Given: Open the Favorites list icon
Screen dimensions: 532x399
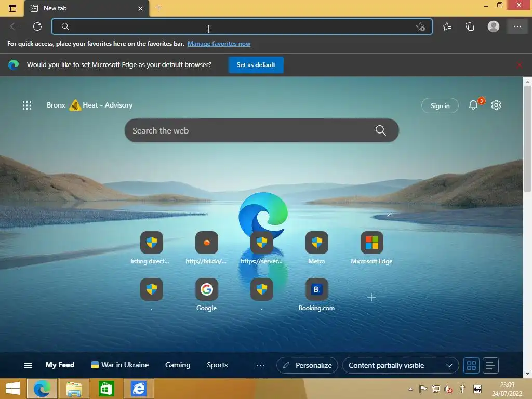Looking at the screenshot, I should click(x=447, y=26).
